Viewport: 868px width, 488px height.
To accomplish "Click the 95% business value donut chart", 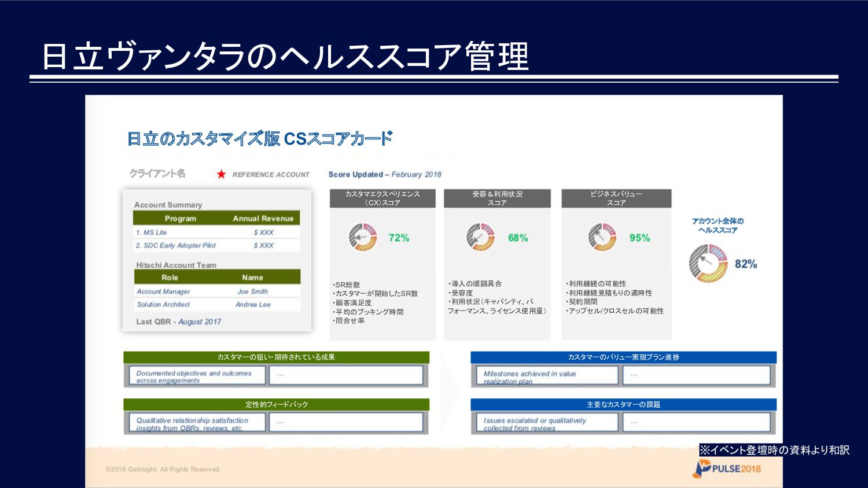I will pyautogui.click(x=602, y=237).
